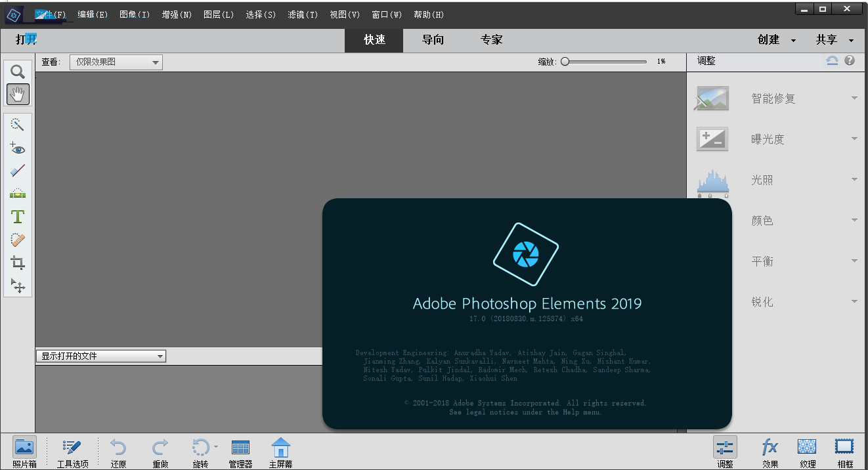Select the Quick Selection tool
Viewport: 868px width, 470px height.
pyautogui.click(x=18, y=125)
